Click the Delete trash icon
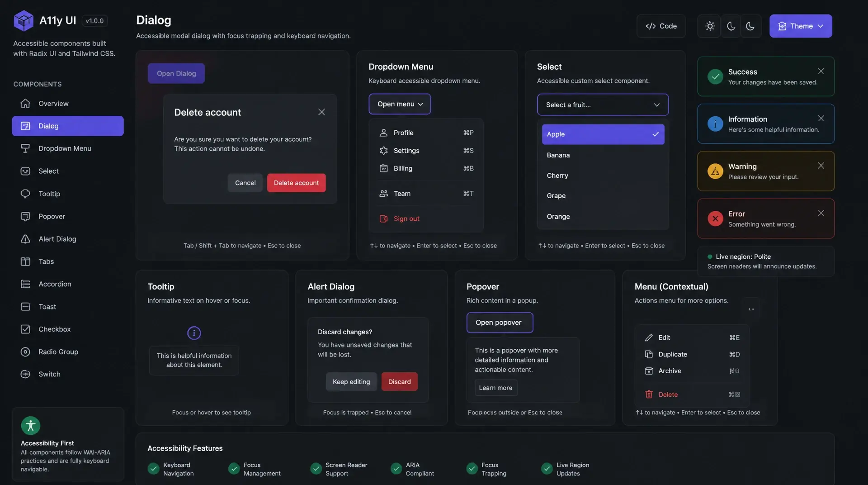868x485 pixels. (x=649, y=395)
